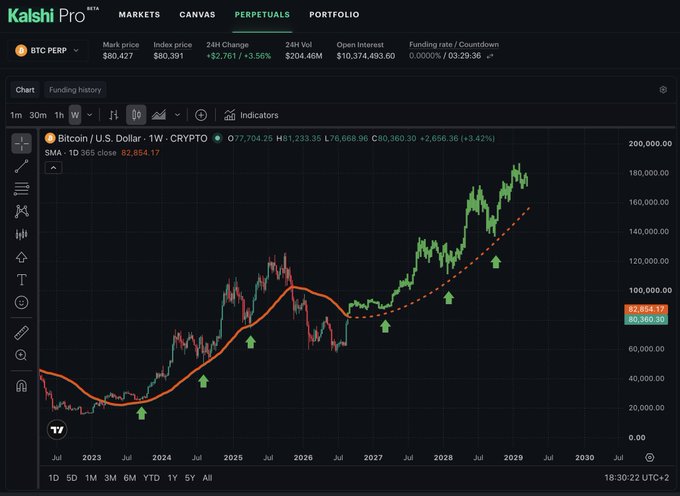Click the green 80,360.30 price label
Screen dimensions: 680x496
[x=646, y=320]
